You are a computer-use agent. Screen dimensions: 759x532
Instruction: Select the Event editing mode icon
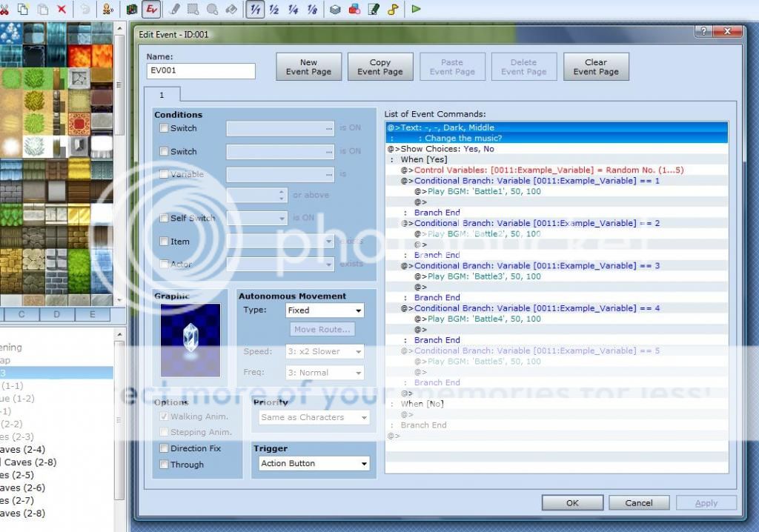click(x=152, y=9)
